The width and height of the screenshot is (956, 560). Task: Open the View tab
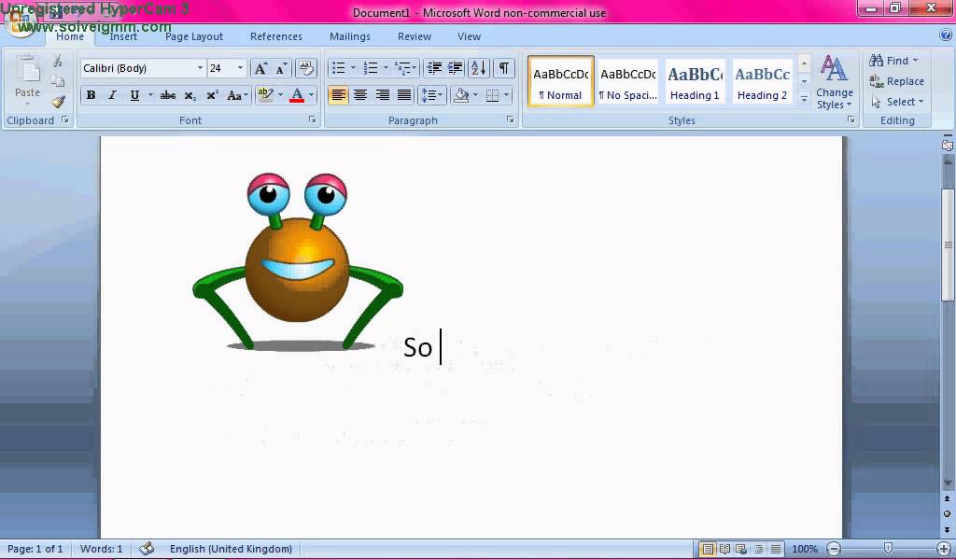[x=469, y=36]
